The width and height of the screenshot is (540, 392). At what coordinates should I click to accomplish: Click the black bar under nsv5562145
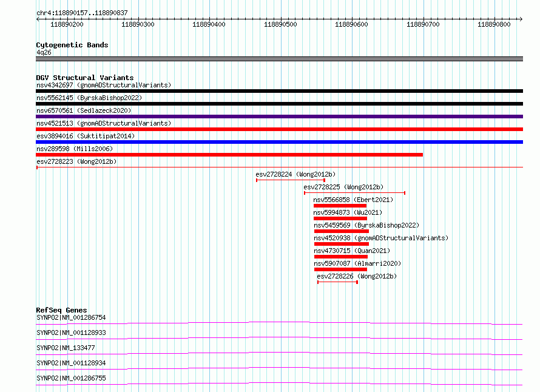(279, 104)
